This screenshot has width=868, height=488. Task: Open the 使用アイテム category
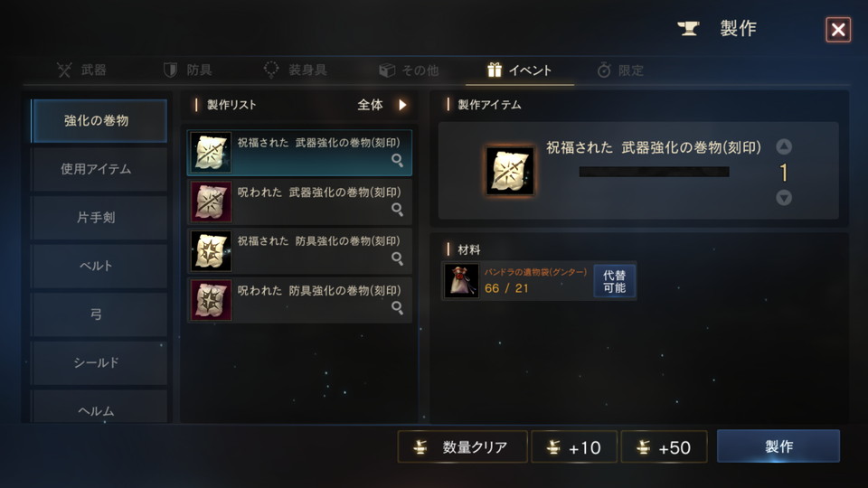[99, 169]
